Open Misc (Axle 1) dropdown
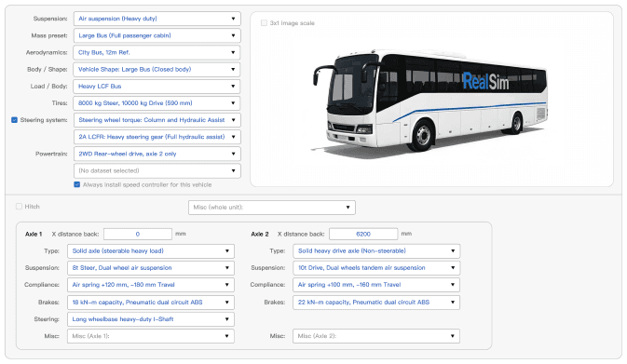Viewport: 627px width, 364px height. pos(151,336)
